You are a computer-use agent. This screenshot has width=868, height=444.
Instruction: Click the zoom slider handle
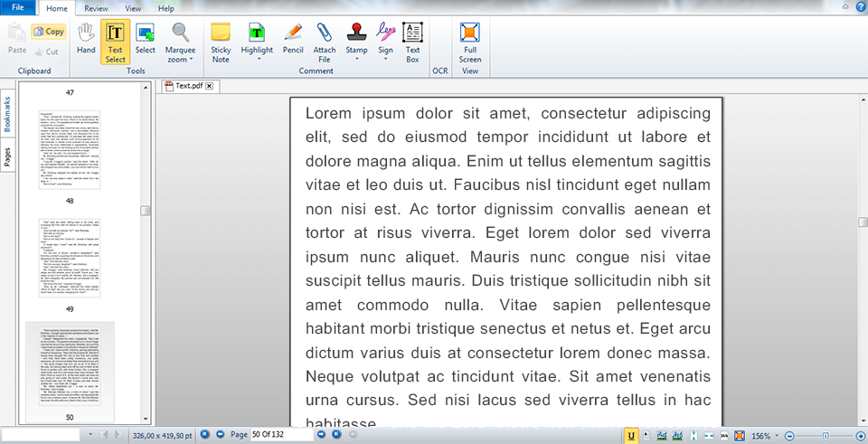(825, 436)
